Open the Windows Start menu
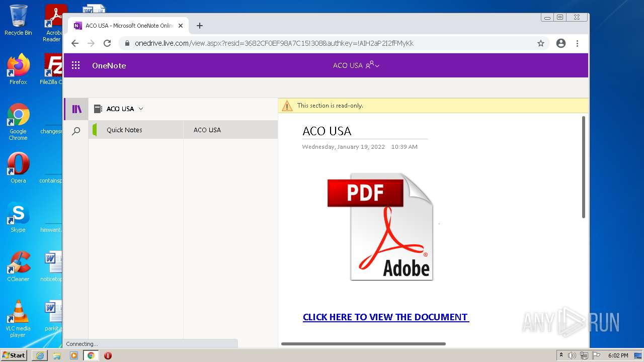 [14, 355]
